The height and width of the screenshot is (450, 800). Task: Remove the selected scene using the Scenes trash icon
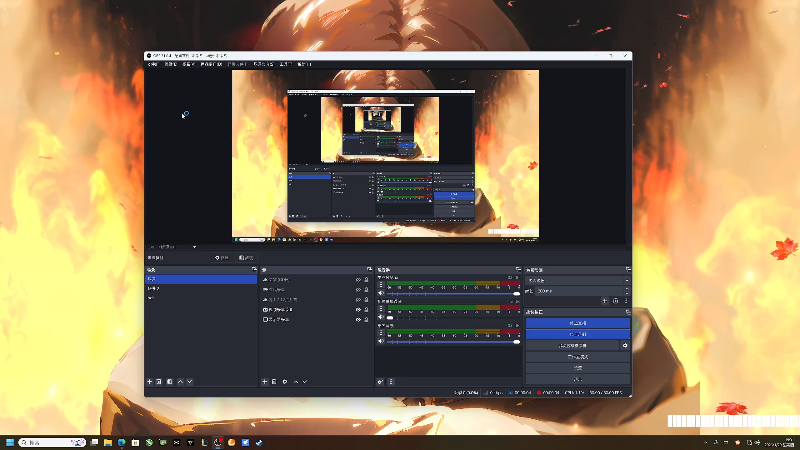(159, 382)
